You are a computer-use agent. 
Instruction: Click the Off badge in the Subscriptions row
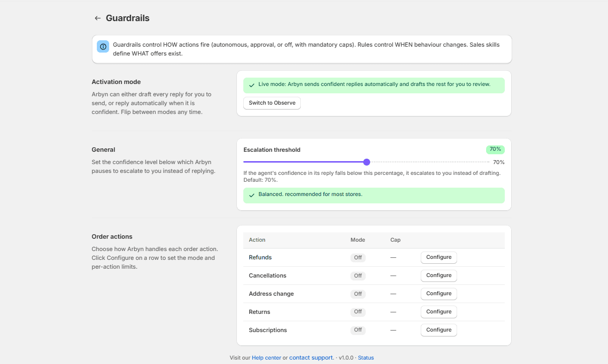358,330
